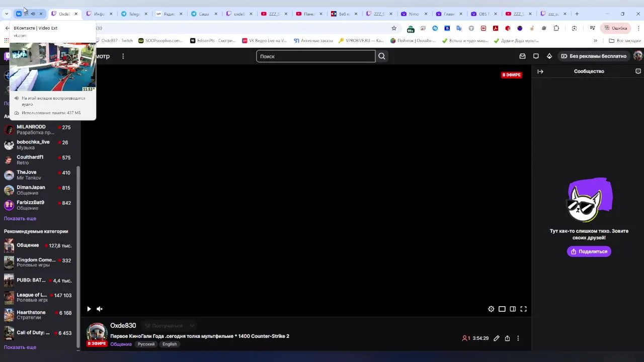Open FarbizzBat9 channel
Viewport: 644px width, 362px height.
click(40, 205)
